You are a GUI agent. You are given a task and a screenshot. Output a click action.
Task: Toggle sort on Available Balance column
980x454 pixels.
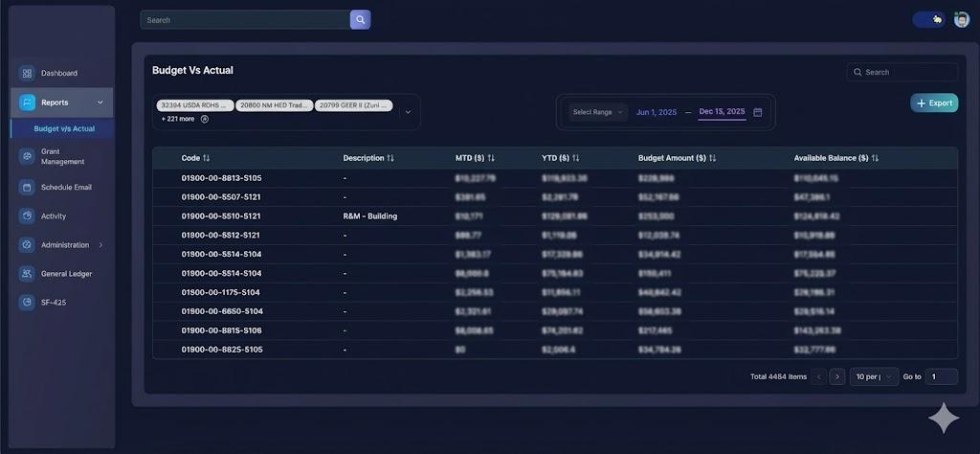(x=875, y=158)
